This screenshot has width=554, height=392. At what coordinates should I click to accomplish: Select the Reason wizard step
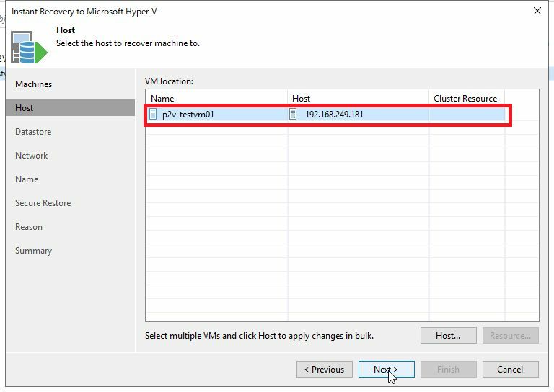(x=29, y=227)
